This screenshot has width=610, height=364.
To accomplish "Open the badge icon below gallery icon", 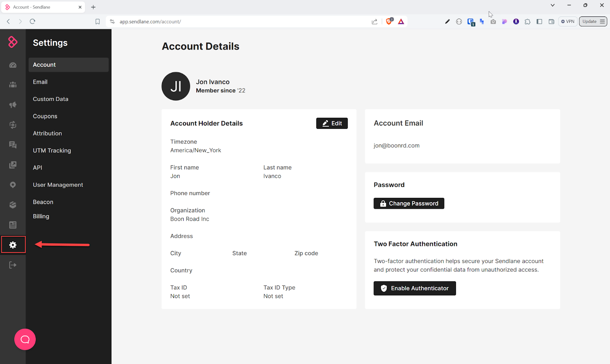I will click(x=13, y=185).
